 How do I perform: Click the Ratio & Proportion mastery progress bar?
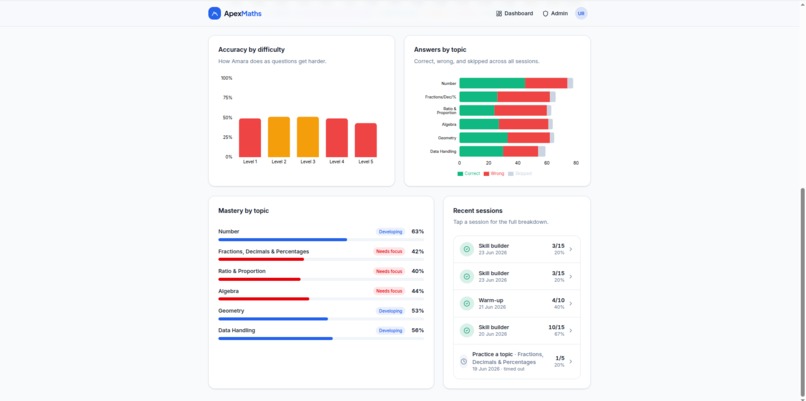[321, 279]
